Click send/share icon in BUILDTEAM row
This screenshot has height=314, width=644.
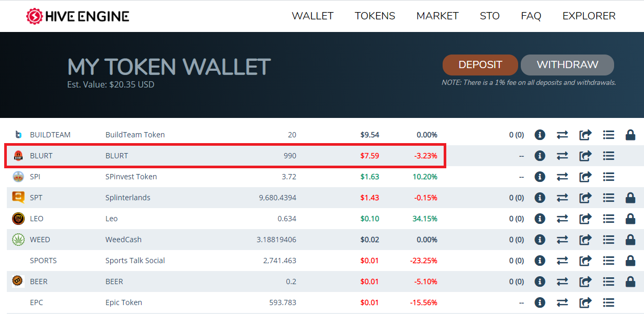click(x=585, y=135)
